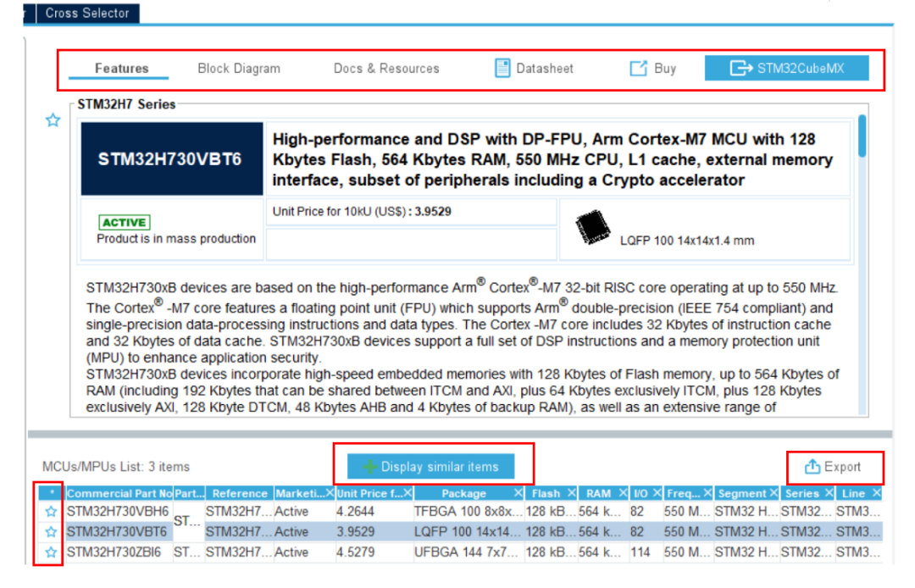This screenshot has width=915, height=588.
Task: Remove the RAM column with its X
Action: (623, 493)
